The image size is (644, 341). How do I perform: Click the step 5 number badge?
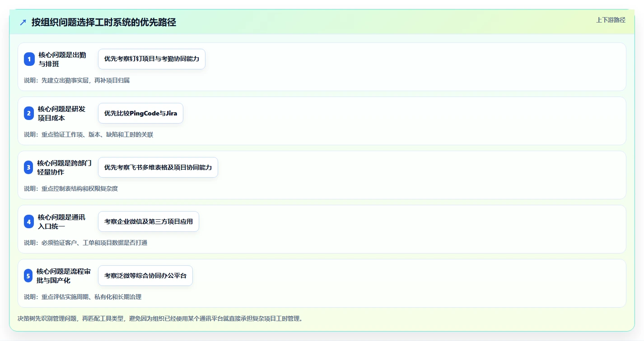tap(28, 276)
